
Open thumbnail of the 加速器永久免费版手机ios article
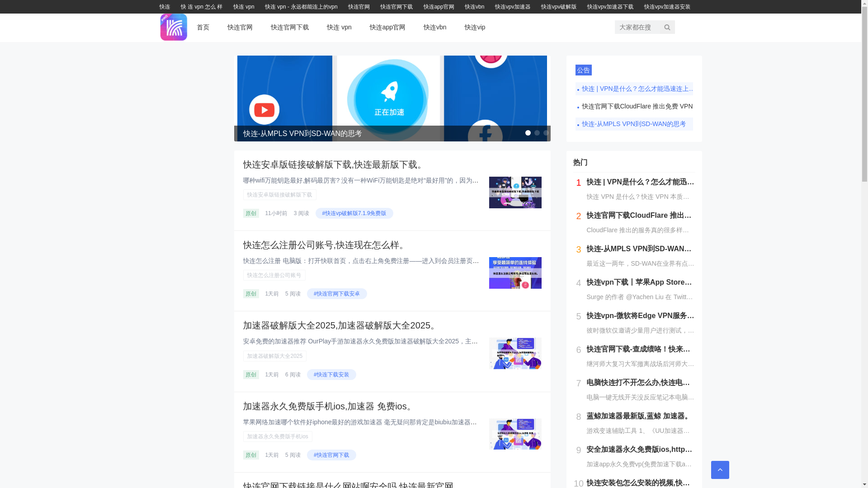tap(515, 434)
